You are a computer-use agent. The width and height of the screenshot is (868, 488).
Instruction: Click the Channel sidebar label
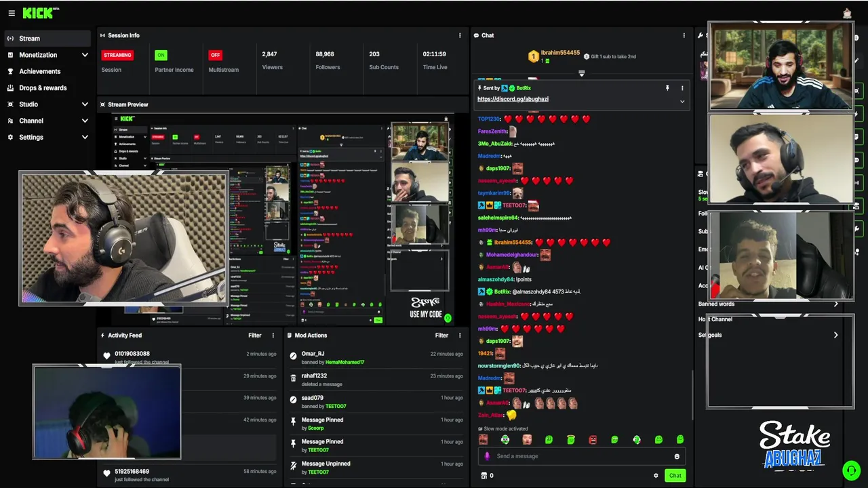(x=31, y=121)
